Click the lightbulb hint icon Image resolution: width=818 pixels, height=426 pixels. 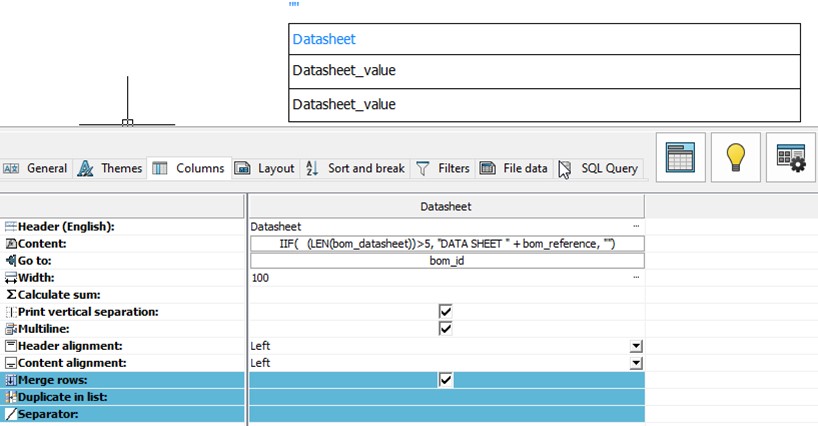click(x=736, y=157)
